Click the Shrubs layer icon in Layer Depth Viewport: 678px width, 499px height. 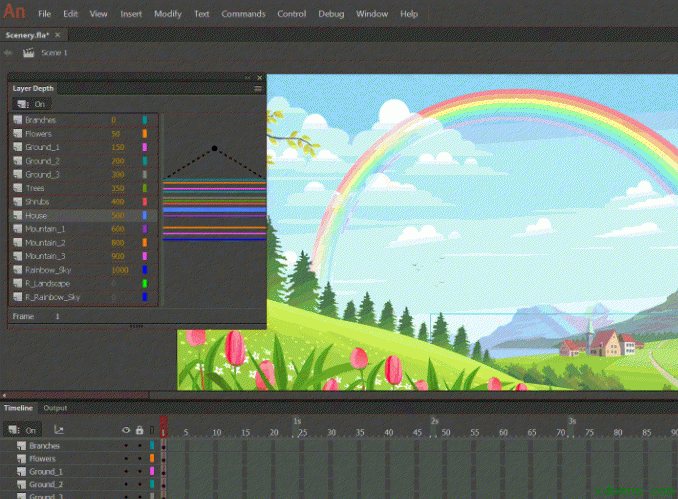click(17, 202)
